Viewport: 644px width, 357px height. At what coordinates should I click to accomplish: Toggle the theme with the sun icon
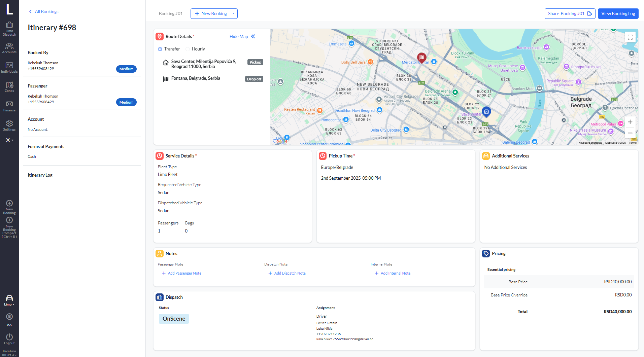(8, 140)
